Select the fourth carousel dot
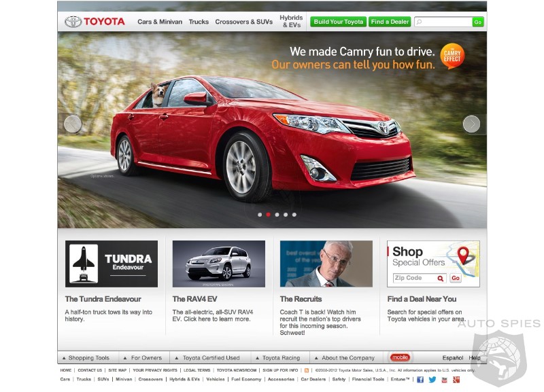The image size is (544, 392). (286, 215)
